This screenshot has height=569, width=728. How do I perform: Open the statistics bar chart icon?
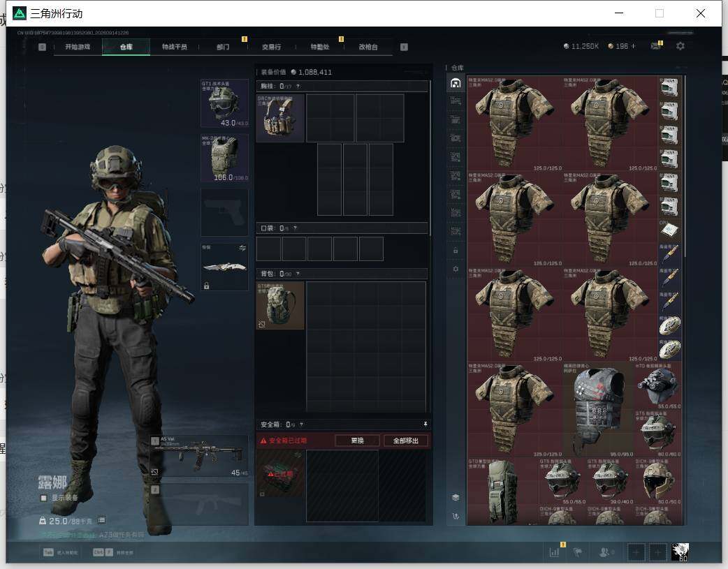coord(554,552)
